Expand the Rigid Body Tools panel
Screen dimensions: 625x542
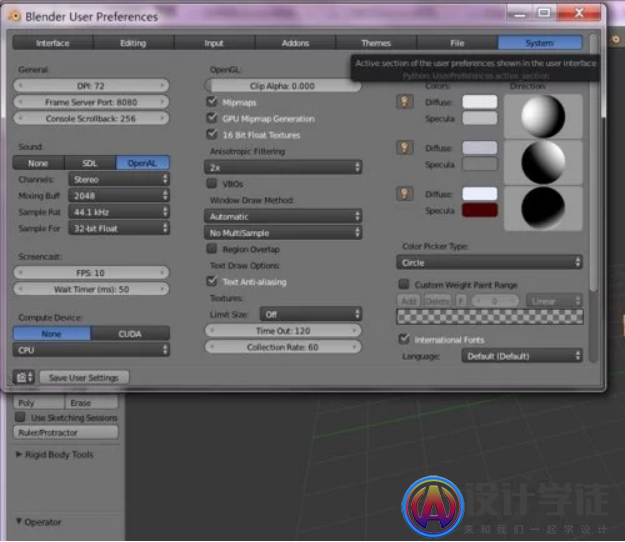[x=55, y=454]
